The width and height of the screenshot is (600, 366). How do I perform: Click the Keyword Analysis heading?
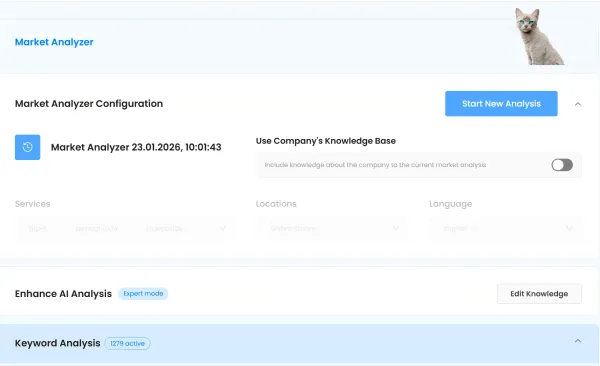pos(57,343)
